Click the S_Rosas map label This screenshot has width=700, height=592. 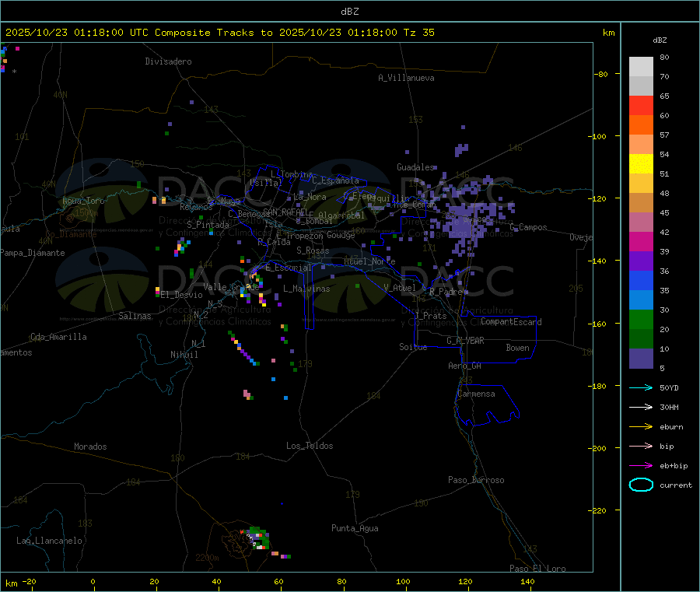pyautogui.click(x=313, y=250)
